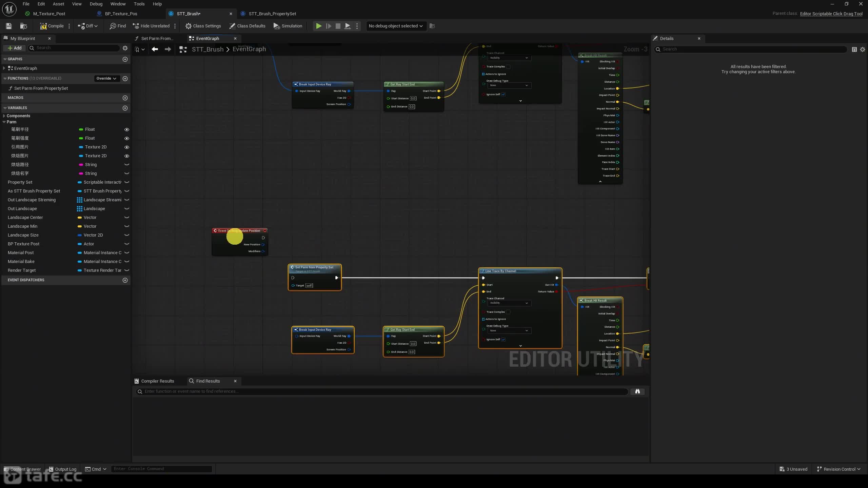The width and height of the screenshot is (868, 488).
Task: Click the Find binoculars icon in Find Results
Action: 637,391
